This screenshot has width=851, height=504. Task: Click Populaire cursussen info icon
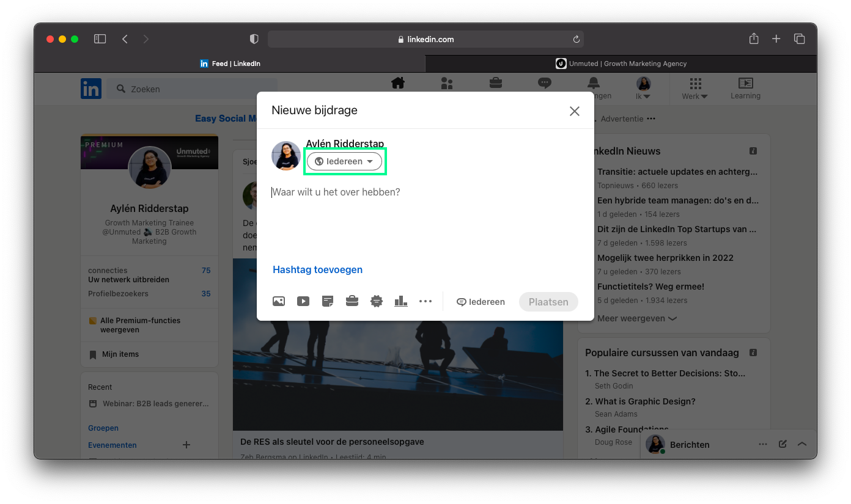[x=753, y=352]
